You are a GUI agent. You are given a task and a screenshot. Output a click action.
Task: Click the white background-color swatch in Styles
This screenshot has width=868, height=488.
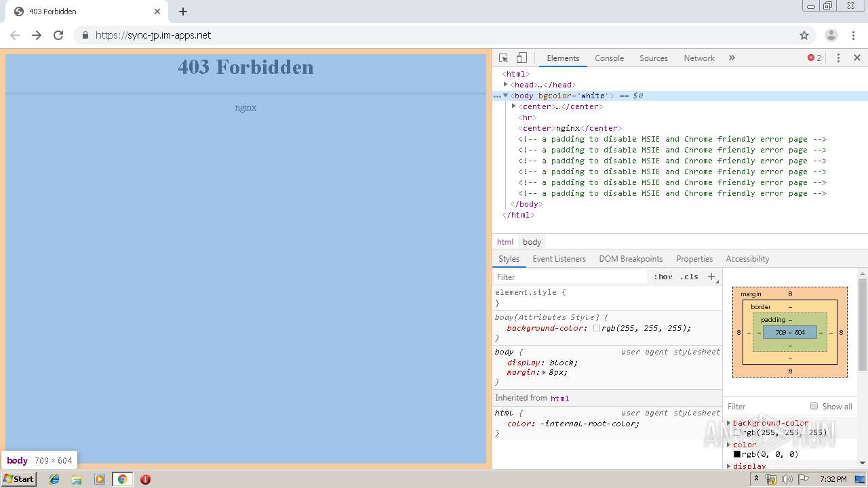pyautogui.click(x=597, y=328)
